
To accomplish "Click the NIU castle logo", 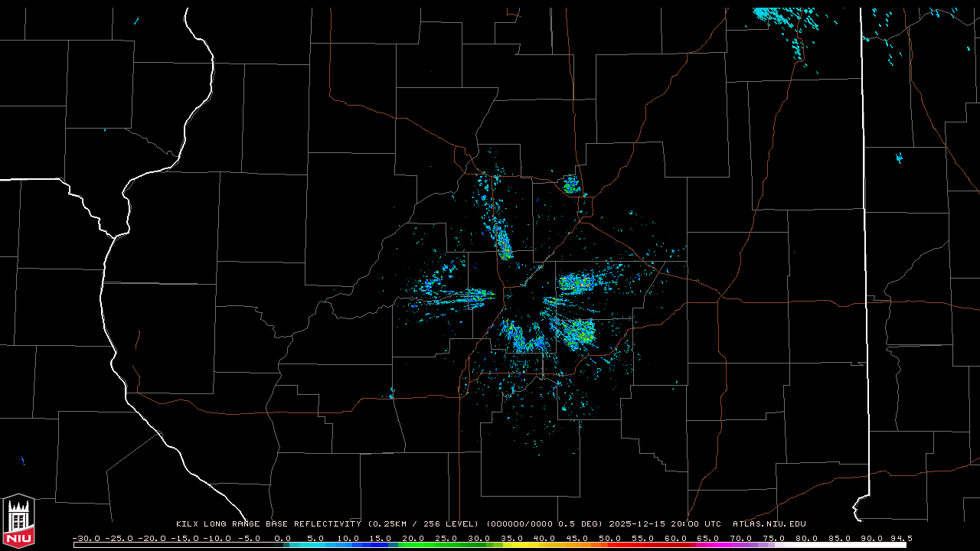I will pyautogui.click(x=18, y=521).
